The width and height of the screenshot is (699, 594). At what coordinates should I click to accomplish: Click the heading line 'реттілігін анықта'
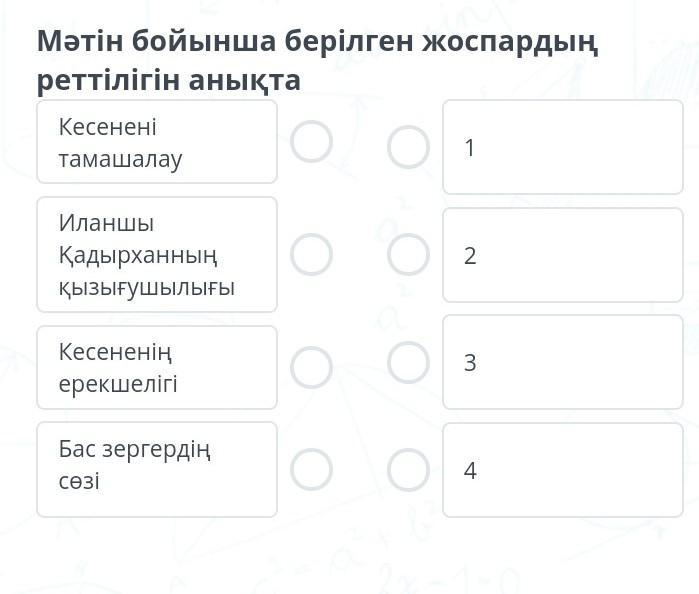click(168, 80)
